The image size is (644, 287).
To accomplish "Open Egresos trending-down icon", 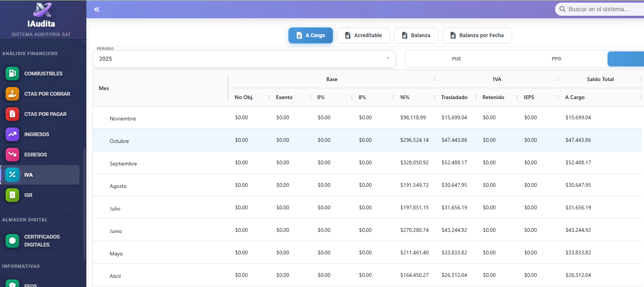I will pos(12,155).
